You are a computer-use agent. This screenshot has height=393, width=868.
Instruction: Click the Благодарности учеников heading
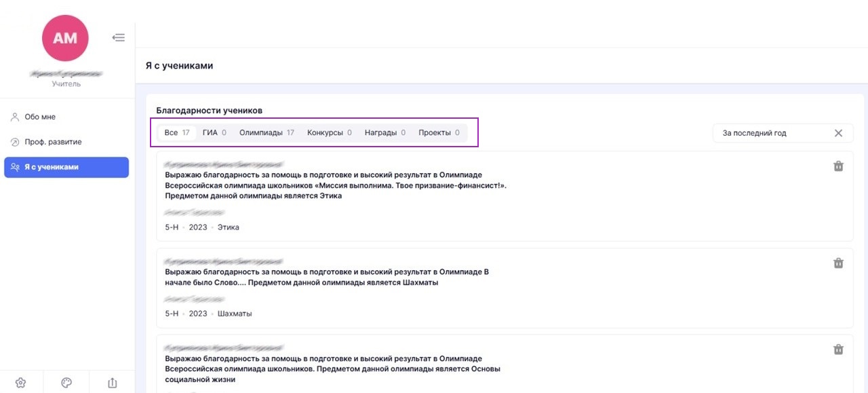coord(210,110)
